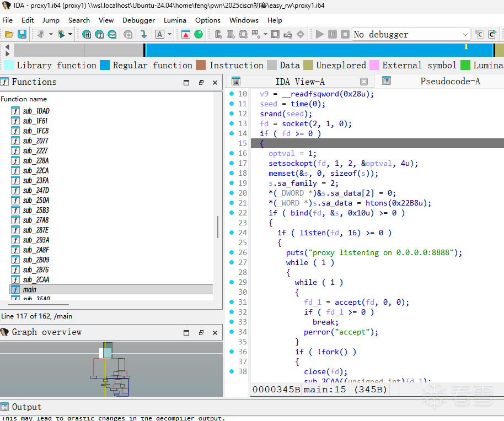
Task: Toggle breakpoint dot on pseudocode line 12
Action: 232,114
